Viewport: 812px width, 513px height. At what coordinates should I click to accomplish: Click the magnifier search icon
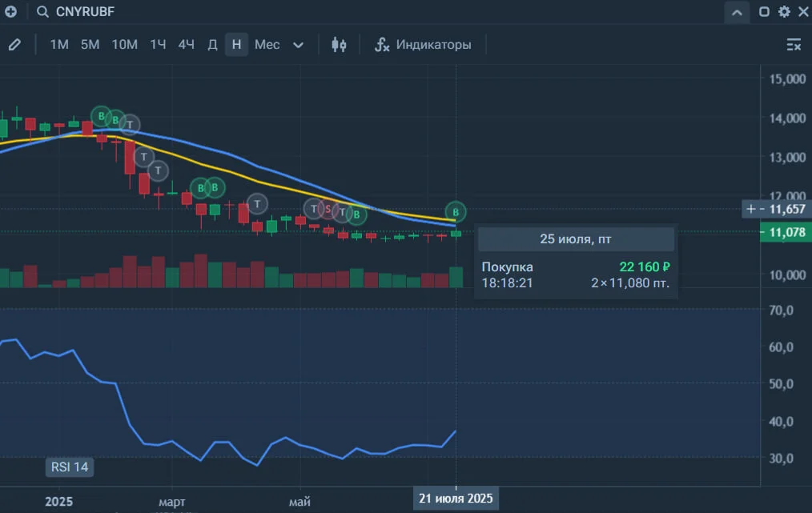point(42,11)
